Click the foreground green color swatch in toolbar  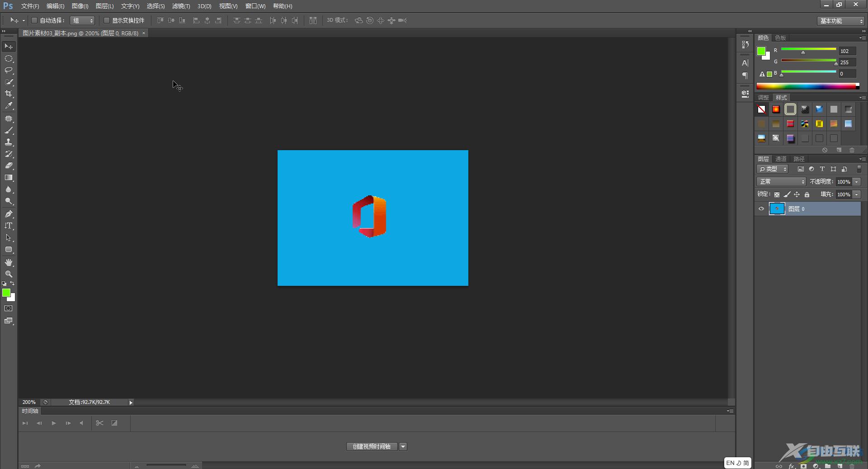[x=6, y=293]
